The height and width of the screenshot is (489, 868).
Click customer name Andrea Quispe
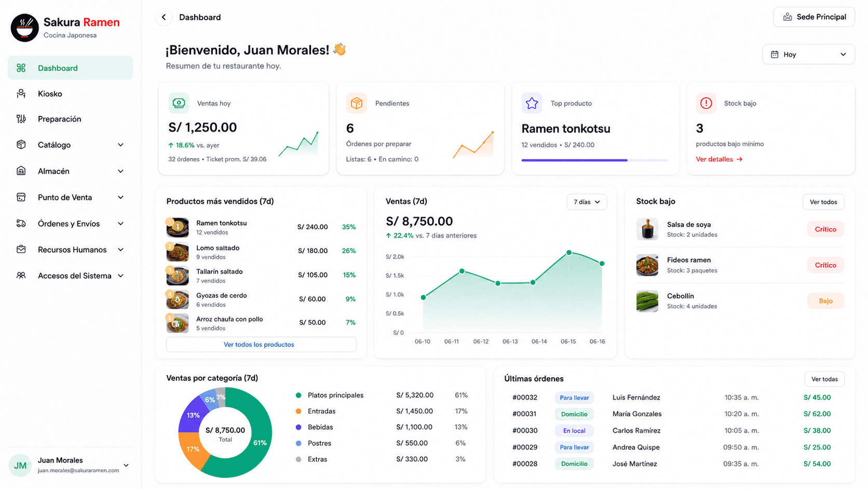[636, 447]
